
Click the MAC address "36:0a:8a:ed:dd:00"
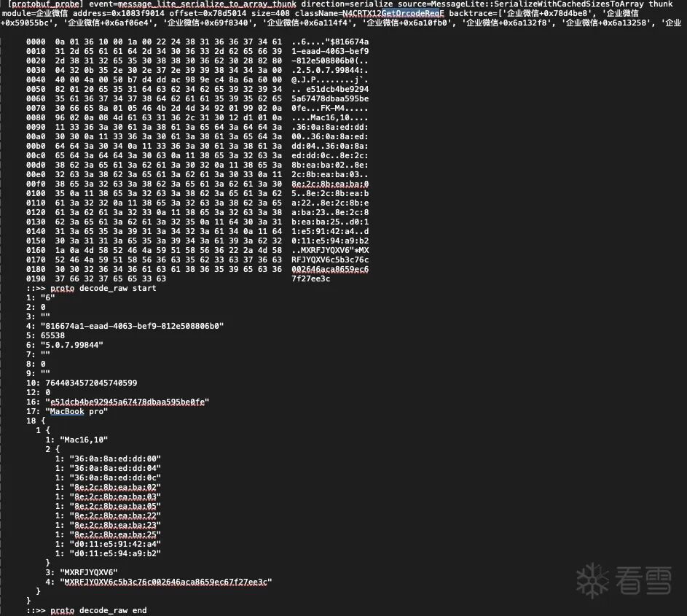pos(115,459)
